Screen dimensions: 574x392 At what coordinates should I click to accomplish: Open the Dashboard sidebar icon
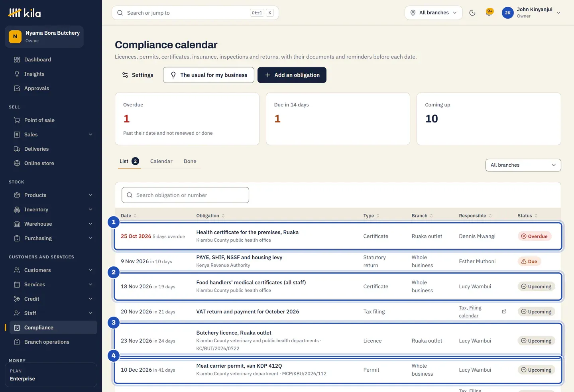(17, 60)
